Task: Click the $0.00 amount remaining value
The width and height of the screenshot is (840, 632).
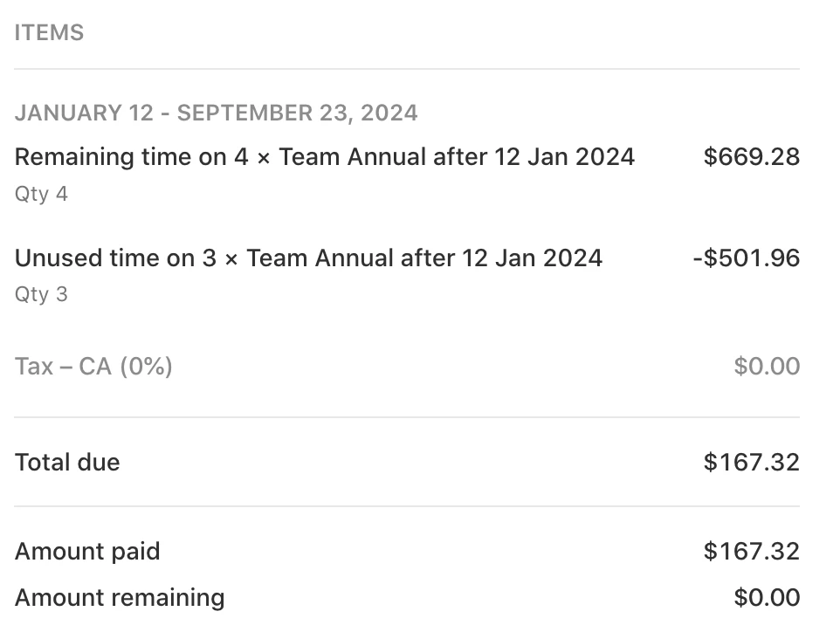Action: point(767,598)
